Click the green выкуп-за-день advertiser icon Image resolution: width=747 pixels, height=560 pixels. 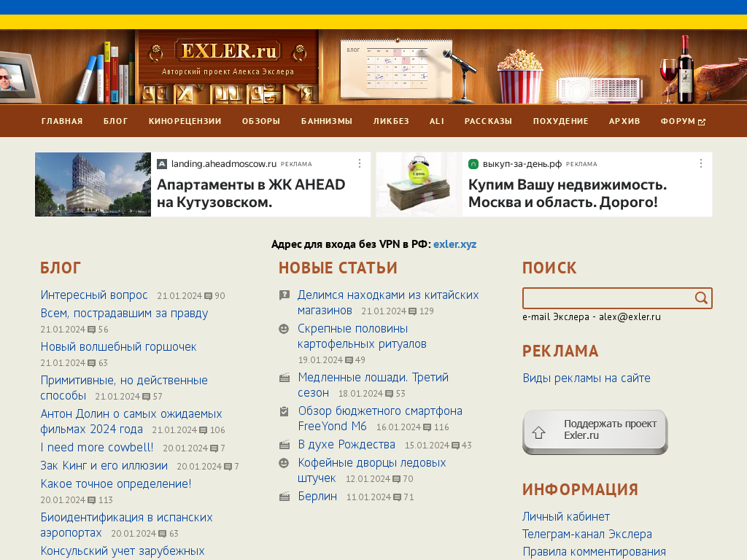click(x=473, y=164)
